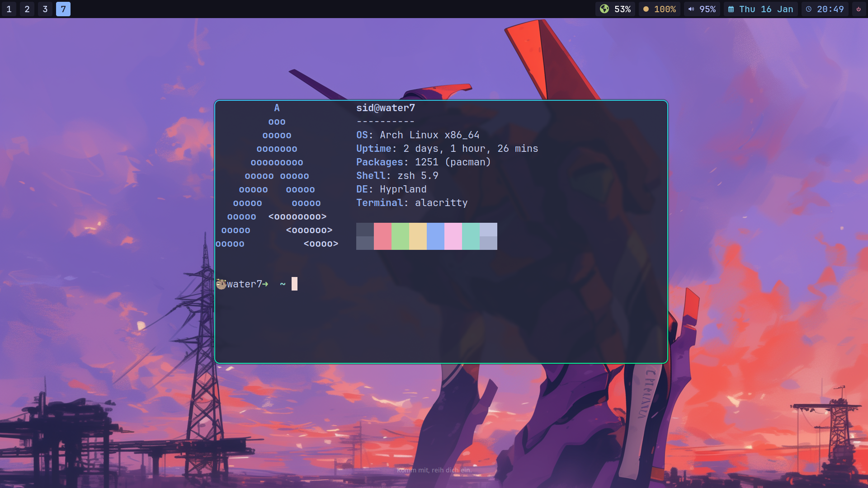Click the 95% volume level
This screenshot has width=868, height=488.
point(708,9)
